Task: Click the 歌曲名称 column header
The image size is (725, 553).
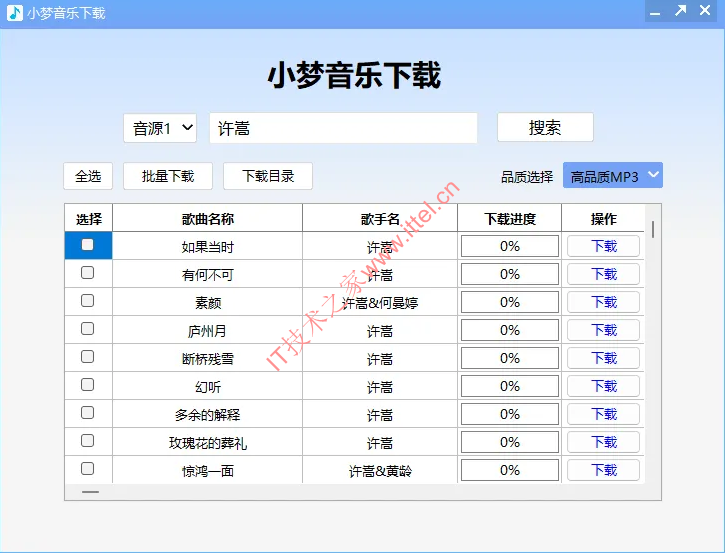Action: pyautogui.click(x=208, y=218)
